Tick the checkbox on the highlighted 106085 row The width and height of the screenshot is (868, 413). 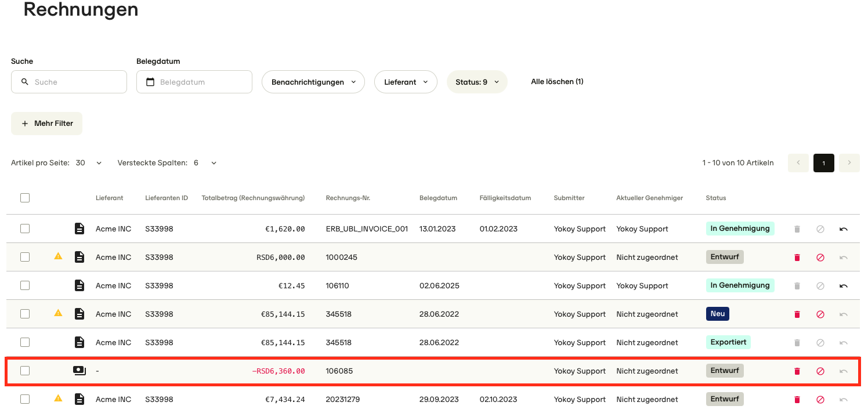coord(25,370)
